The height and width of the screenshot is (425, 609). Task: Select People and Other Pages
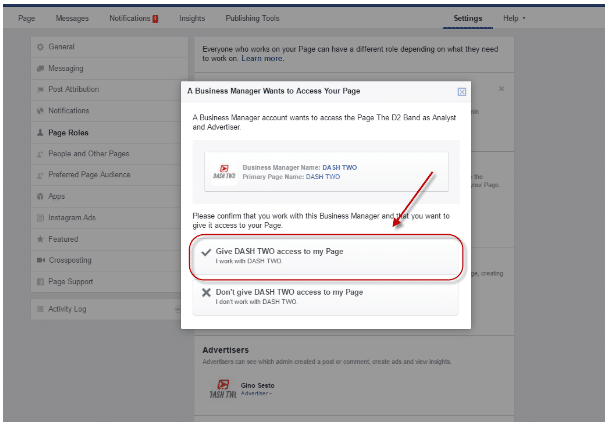[109, 154]
